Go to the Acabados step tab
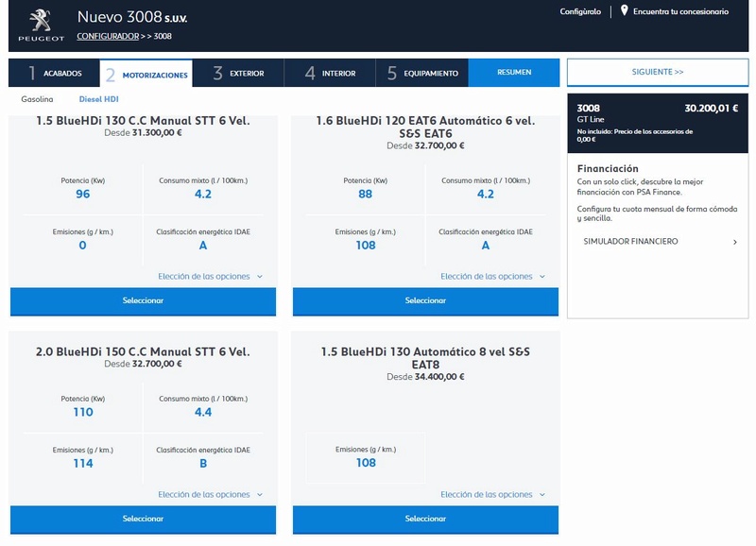The width and height of the screenshot is (756, 546). [x=54, y=74]
